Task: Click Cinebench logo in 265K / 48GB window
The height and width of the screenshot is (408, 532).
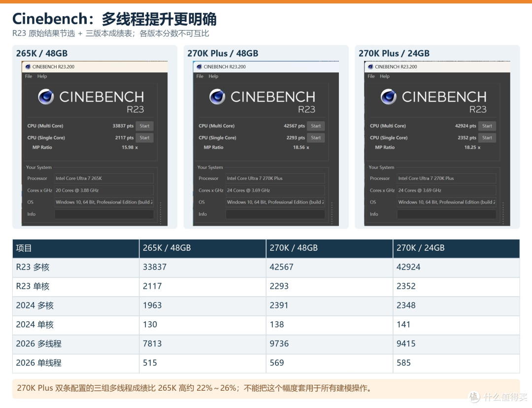Action: click(x=46, y=97)
